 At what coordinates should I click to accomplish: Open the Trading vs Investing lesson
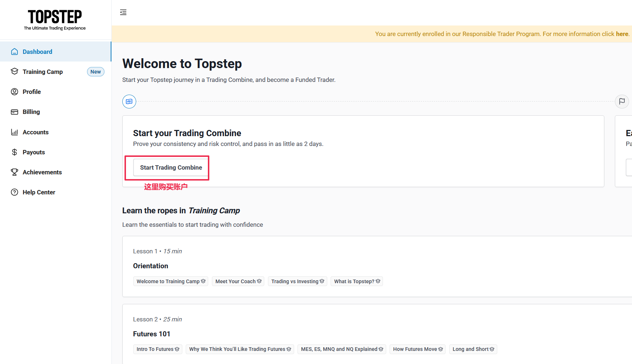point(297,281)
